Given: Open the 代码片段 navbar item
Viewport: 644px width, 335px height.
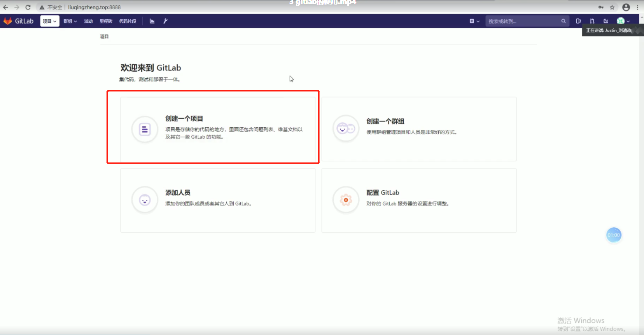Looking at the screenshot, I should (x=128, y=21).
